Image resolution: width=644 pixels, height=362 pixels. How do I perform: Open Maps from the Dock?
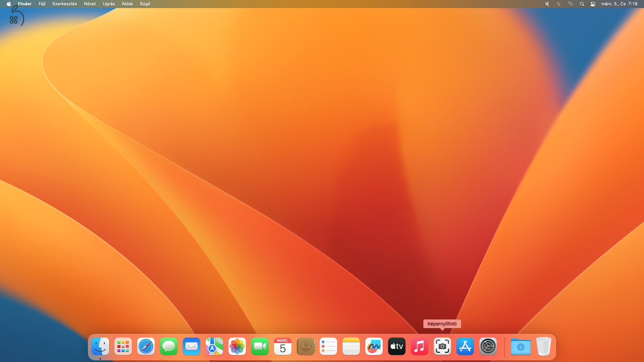coord(214,347)
